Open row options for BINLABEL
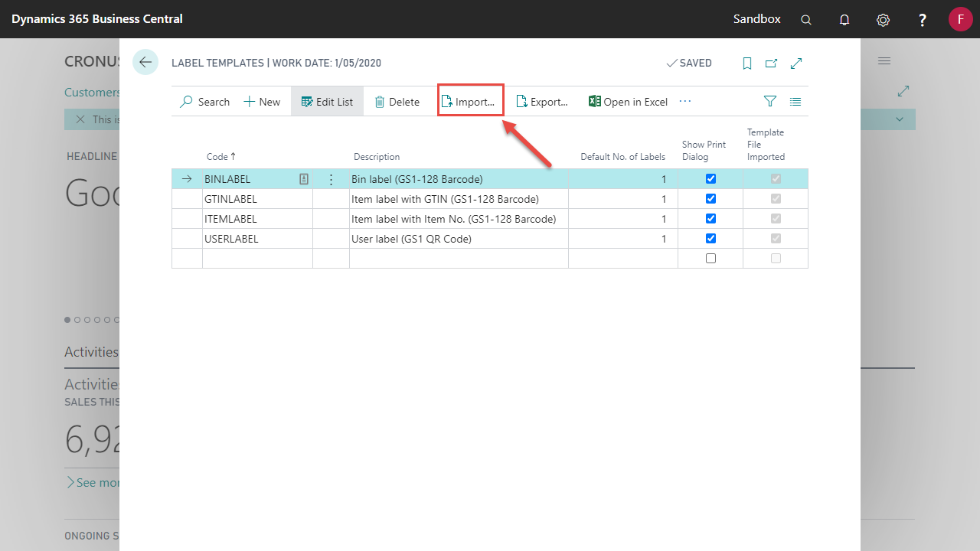 331,179
